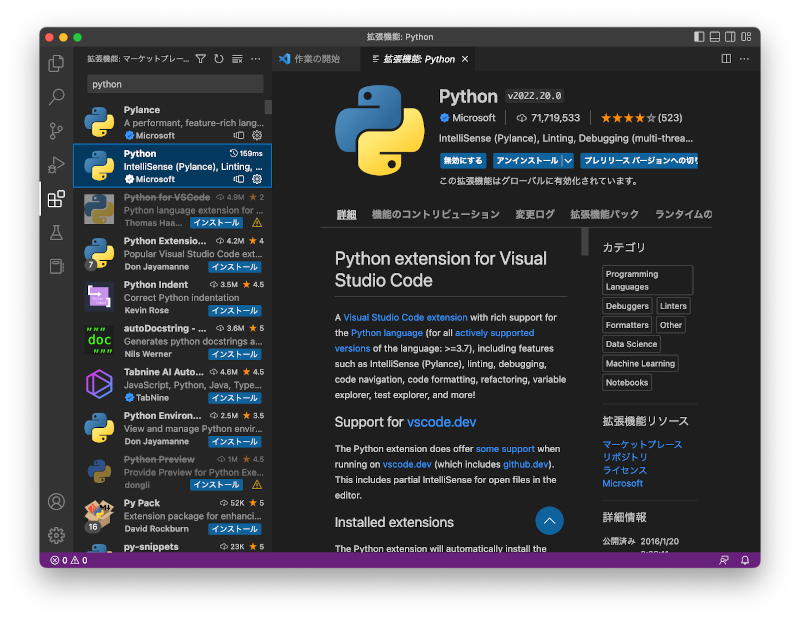Click the Debuggers category tag
This screenshot has height=620, width=800.
(x=627, y=306)
